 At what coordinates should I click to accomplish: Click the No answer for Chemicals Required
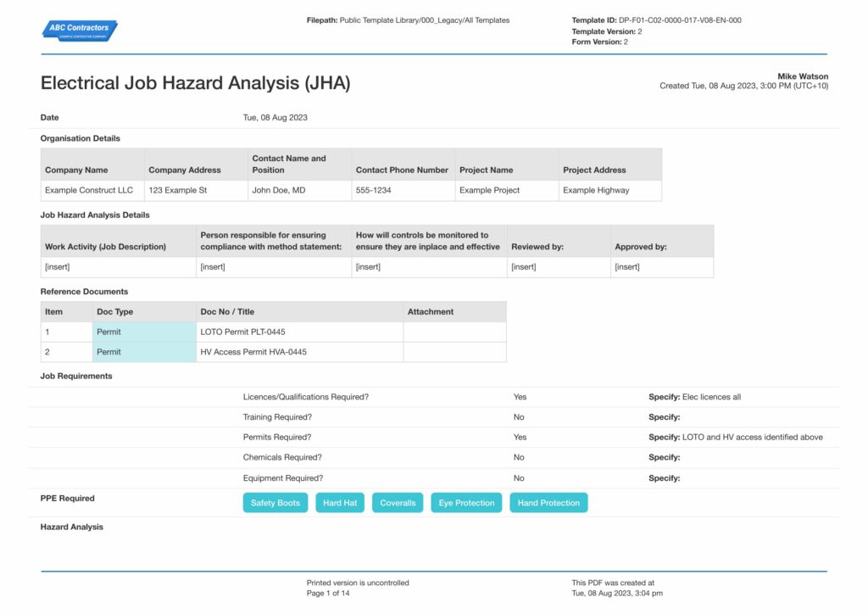(519, 457)
